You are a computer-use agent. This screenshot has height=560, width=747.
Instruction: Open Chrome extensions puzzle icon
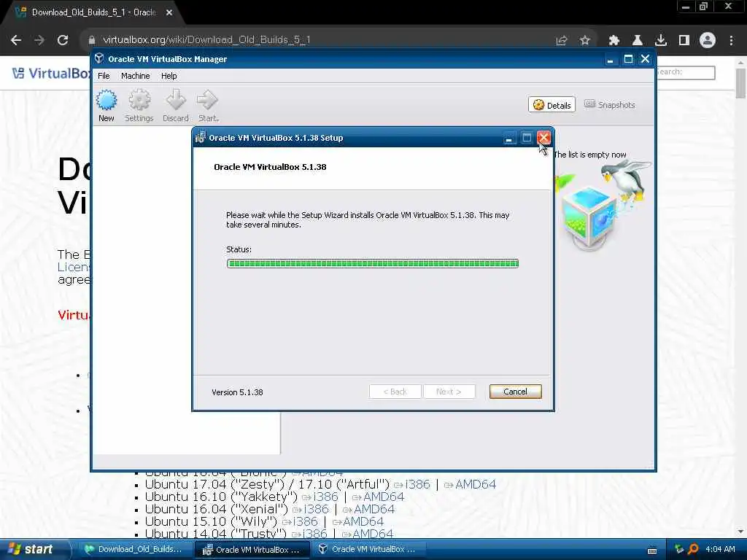click(614, 41)
